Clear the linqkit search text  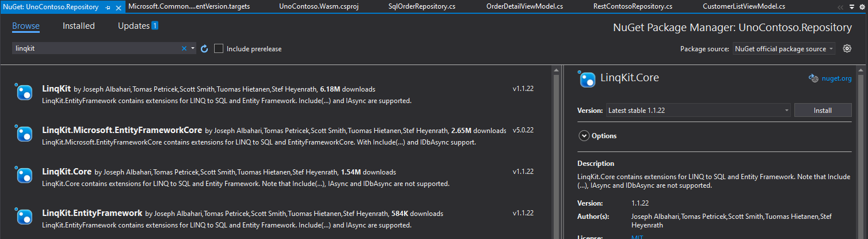(184, 49)
